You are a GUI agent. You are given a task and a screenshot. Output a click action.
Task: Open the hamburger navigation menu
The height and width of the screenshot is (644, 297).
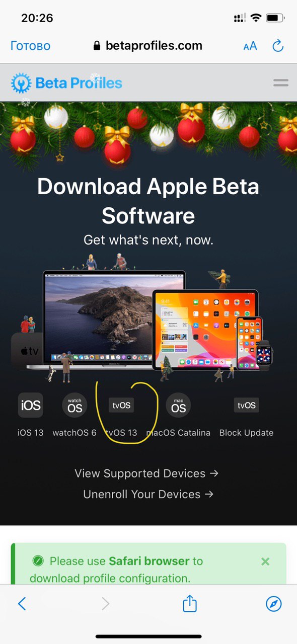pyautogui.click(x=280, y=83)
